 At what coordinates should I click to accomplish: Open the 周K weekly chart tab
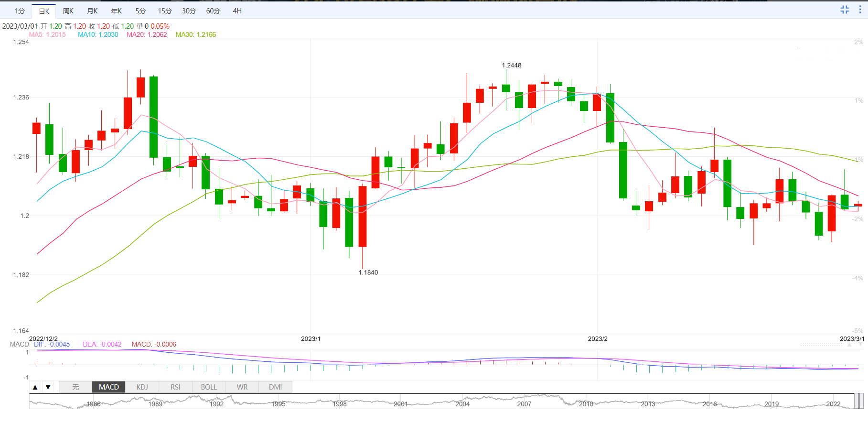coord(68,11)
